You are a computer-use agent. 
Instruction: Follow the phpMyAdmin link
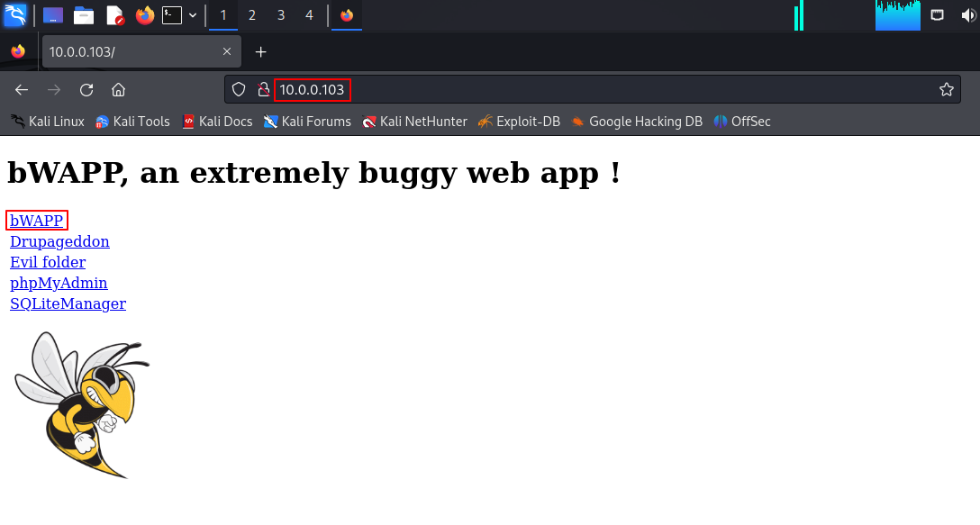(59, 283)
